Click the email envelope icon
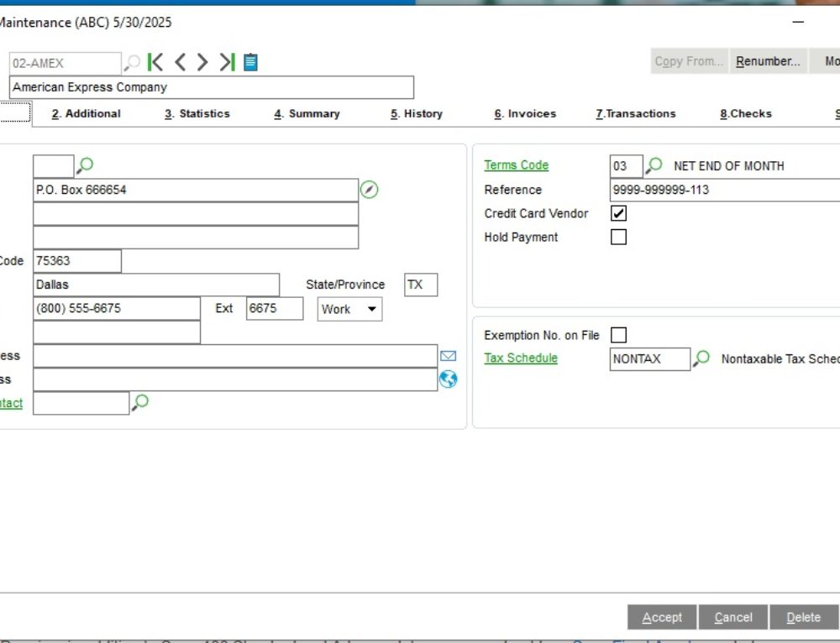This screenshot has height=643, width=840. pyautogui.click(x=448, y=356)
